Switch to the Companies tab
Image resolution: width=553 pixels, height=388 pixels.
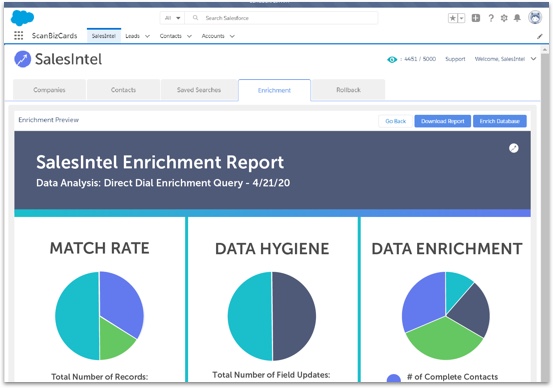pyautogui.click(x=49, y=90)
